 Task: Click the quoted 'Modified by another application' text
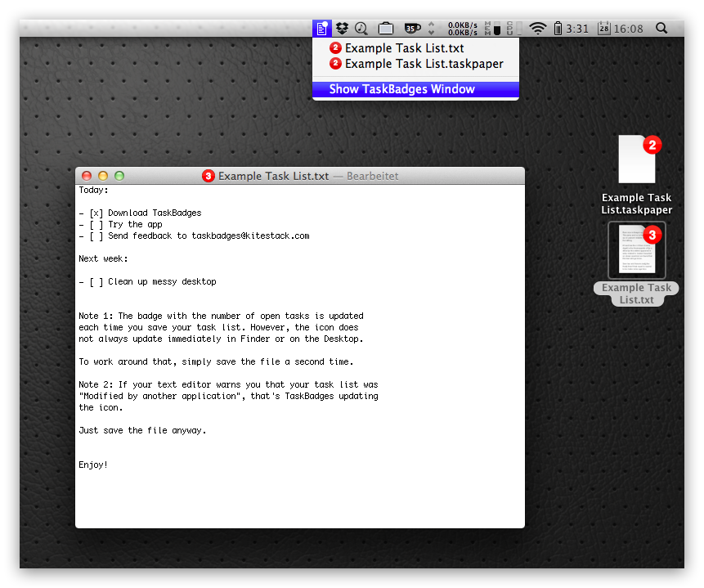click(160, 396)
